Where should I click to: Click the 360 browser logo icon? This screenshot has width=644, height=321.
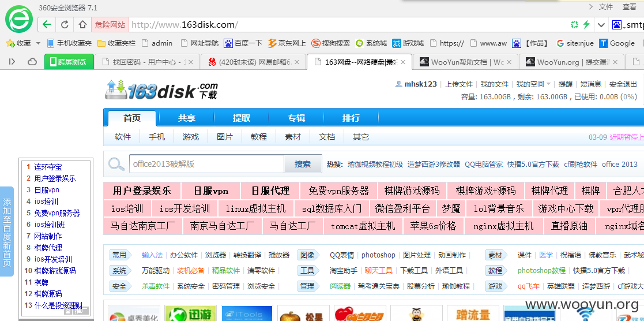pos(19,20)
